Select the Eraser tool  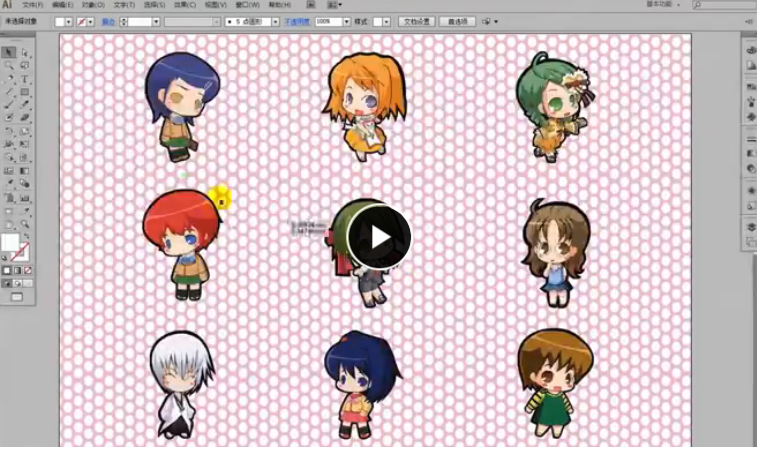25,117
